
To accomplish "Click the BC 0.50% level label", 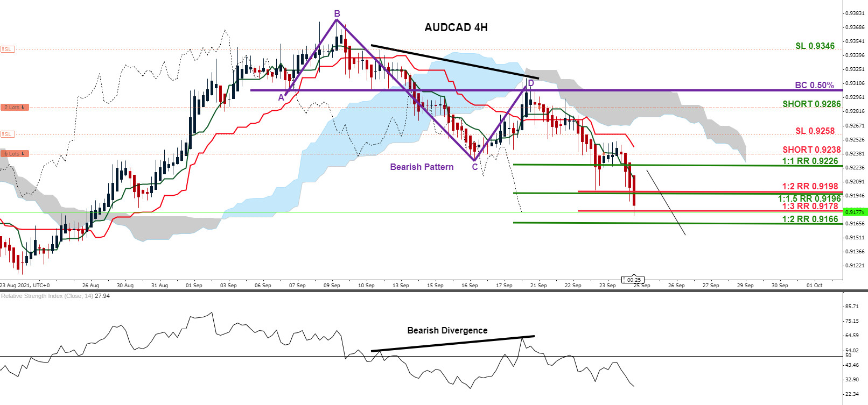I will pos(814,85).
